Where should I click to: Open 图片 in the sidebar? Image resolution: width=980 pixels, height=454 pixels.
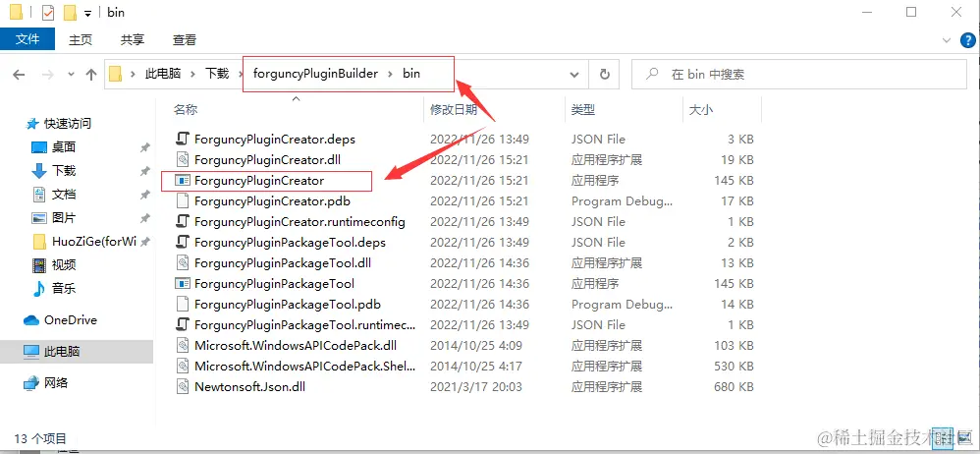click(x=64, y=217)
